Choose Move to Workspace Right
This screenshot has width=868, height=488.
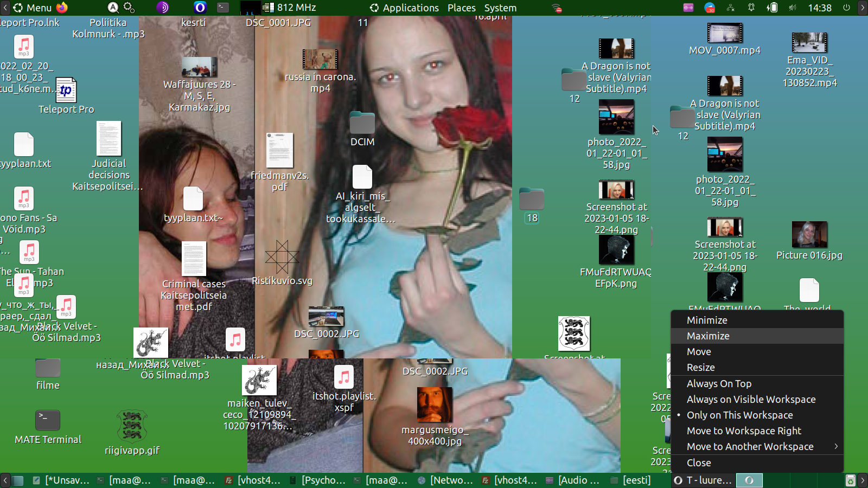pos(744,431)
